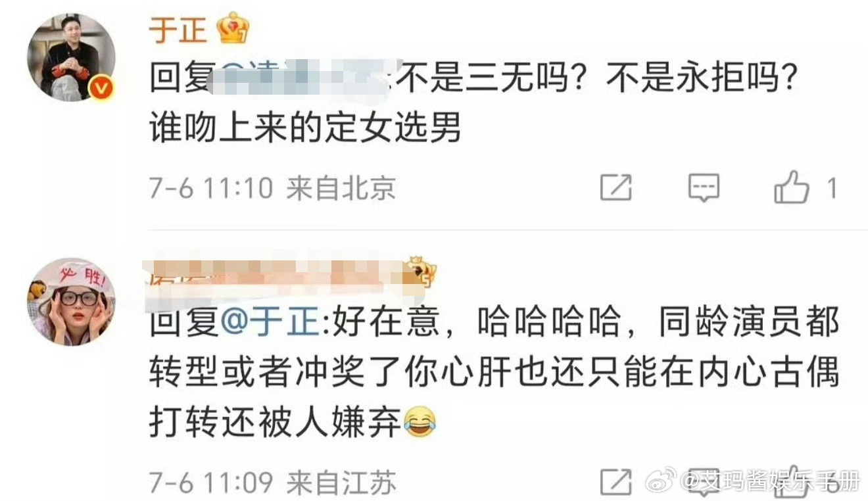Repost 于正's comment using the share icon

point(616,188)
